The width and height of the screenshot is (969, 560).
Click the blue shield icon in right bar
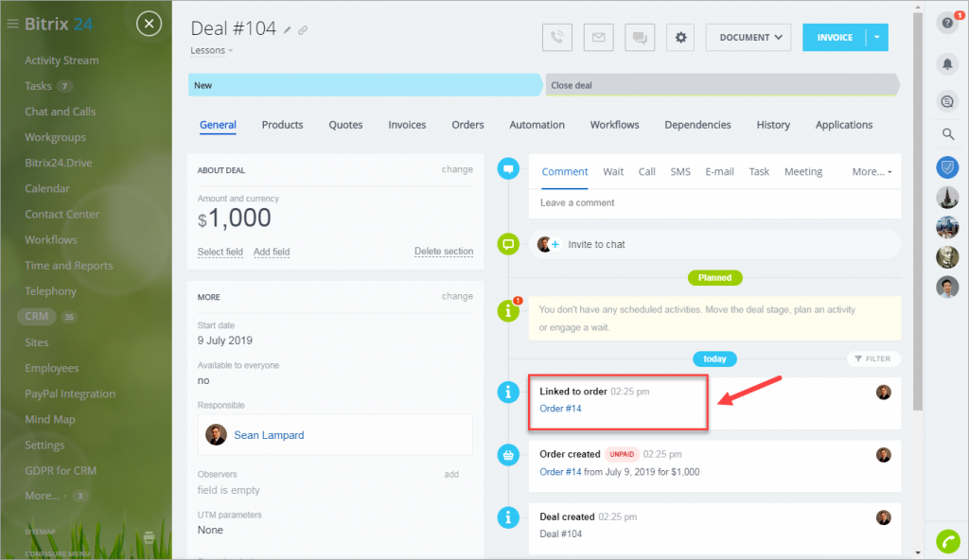click(947, 166)
